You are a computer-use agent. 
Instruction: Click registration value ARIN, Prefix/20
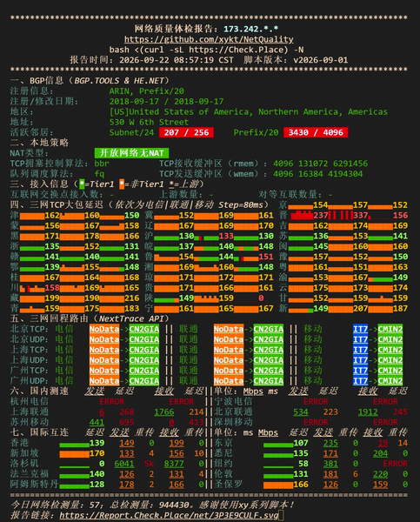tap(146, 90)
